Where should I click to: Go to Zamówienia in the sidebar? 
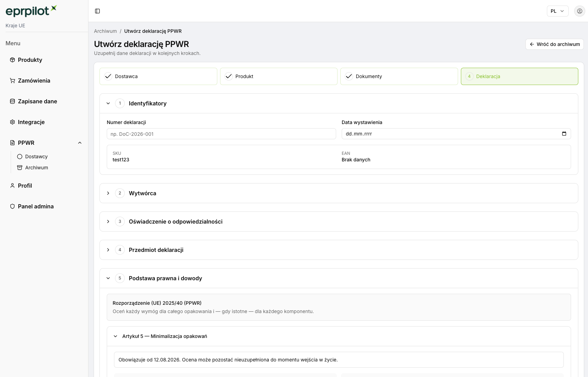click(x=44, y=81)
